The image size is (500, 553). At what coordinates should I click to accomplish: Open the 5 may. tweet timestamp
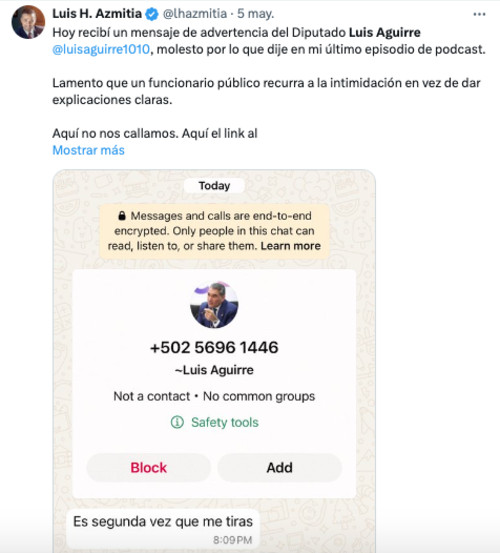[255, 14]
